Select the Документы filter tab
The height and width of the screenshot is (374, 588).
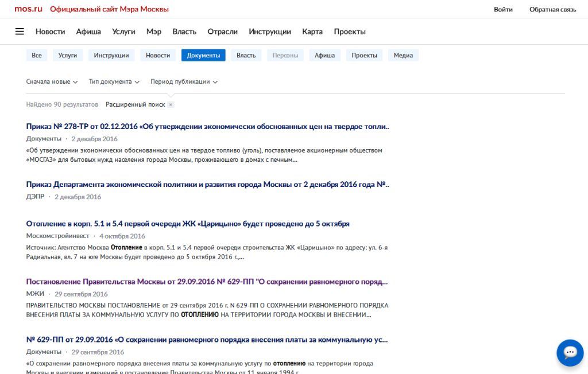[203, 55]
